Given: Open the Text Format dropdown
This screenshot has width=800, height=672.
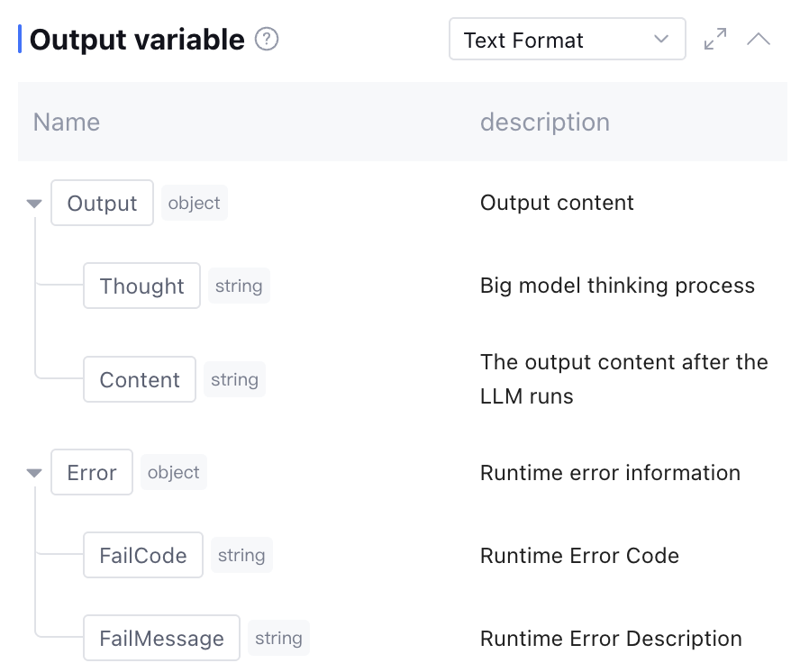Looking at the screenshot, I should point(567,40).
